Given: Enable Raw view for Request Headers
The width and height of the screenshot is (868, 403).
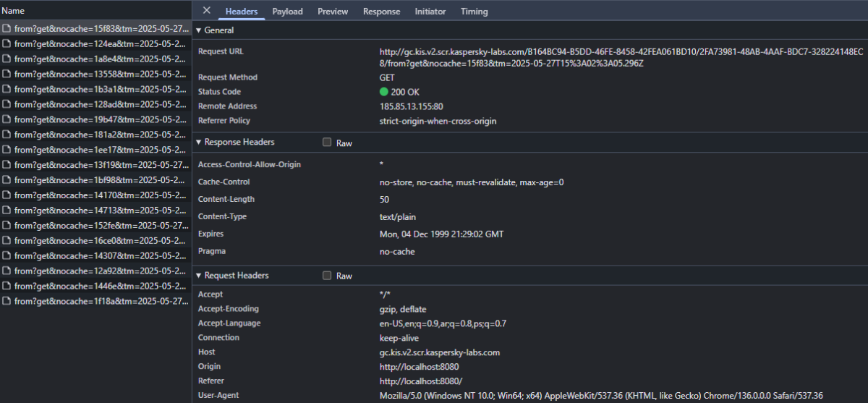Looking at the screenshot, I should tap(327, 276).
